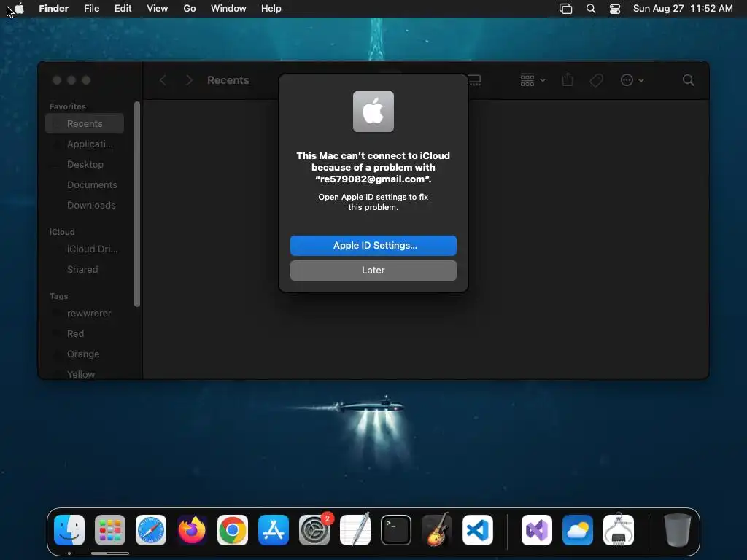The width and height of the screenshot is (747, 560).
Task: Click the Finder Edit Tags icon
Action: 596,80
